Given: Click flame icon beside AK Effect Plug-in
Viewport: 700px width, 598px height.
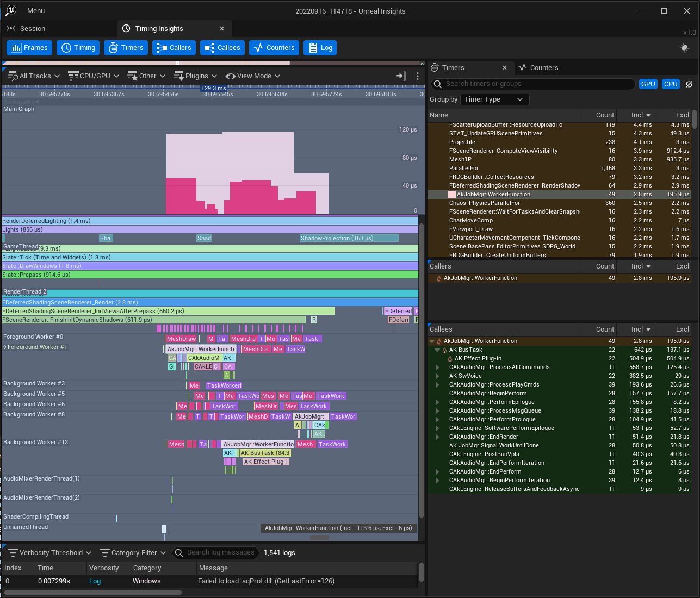Looking at the screenshot, I should [450, 359].
